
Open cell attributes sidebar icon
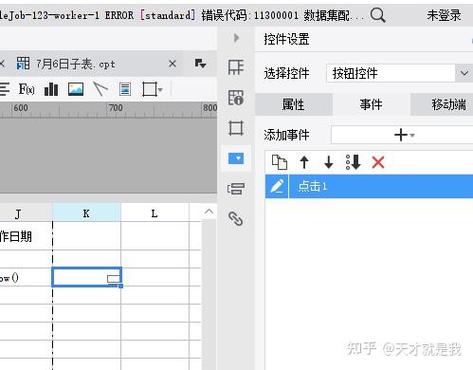tap(236, 98)
